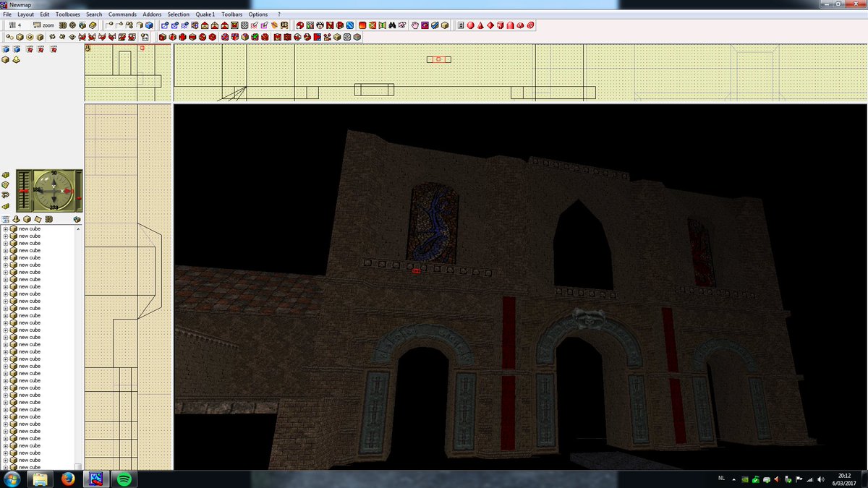Click the tree list scroll-up arrow

(78, 228)
